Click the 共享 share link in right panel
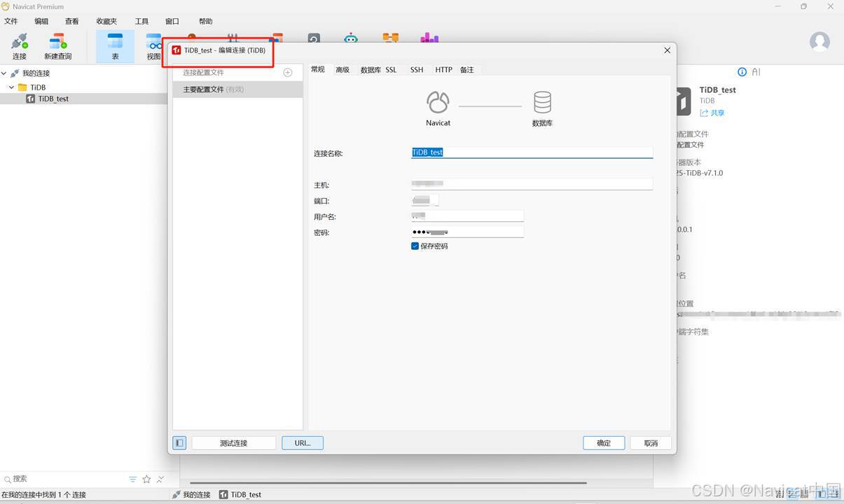This screenshot has width=844, height=504. 712,113
